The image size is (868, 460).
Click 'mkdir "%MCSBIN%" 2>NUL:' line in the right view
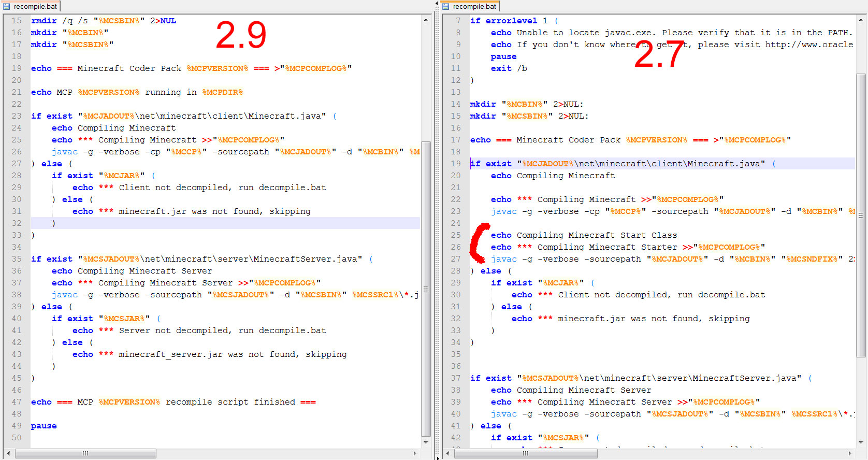pos(529,116)
